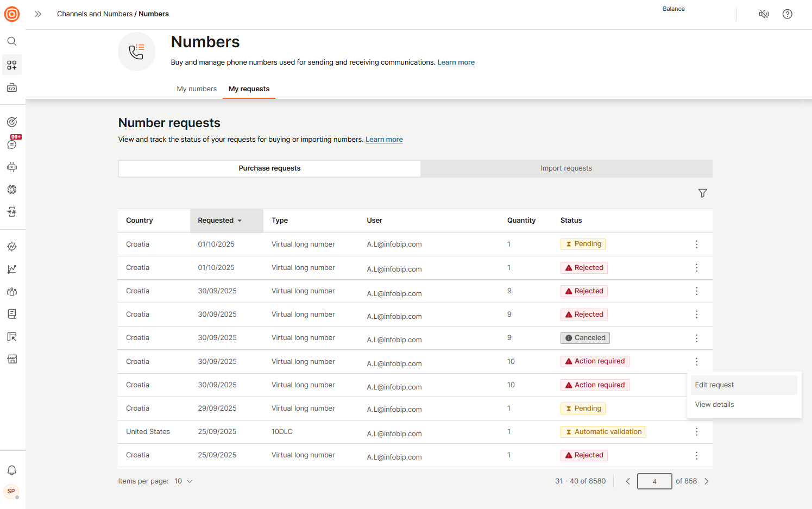
Task: Switch to the My numbers tab
Action: pos(197,89)
